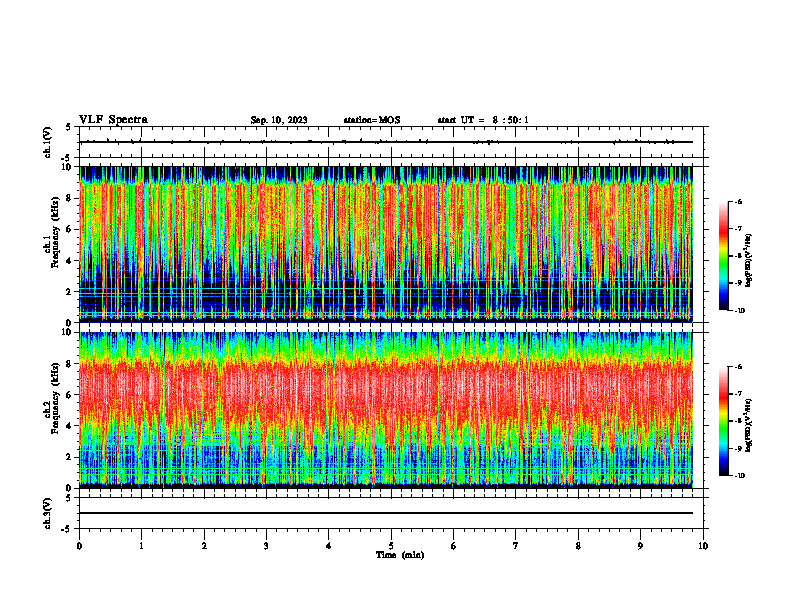
Task: Click the time axis tick label "1"
Action: click(x=141, y=546)
